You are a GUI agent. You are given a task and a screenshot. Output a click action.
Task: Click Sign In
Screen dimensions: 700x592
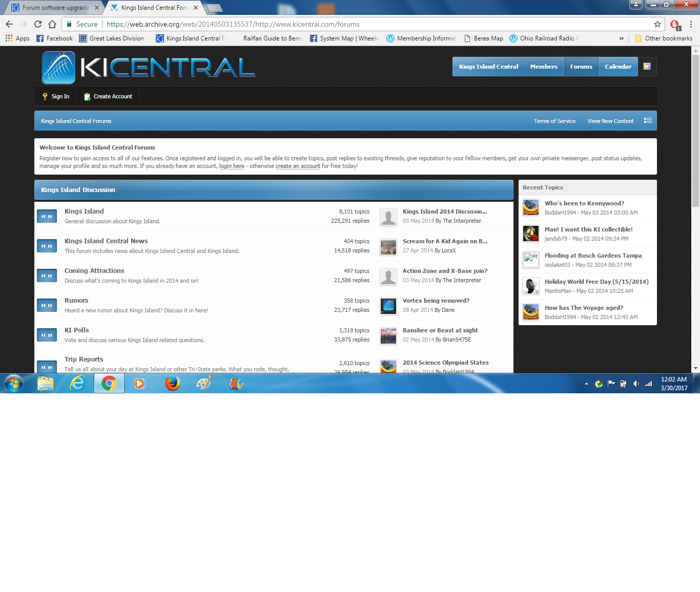click(56, 96)
